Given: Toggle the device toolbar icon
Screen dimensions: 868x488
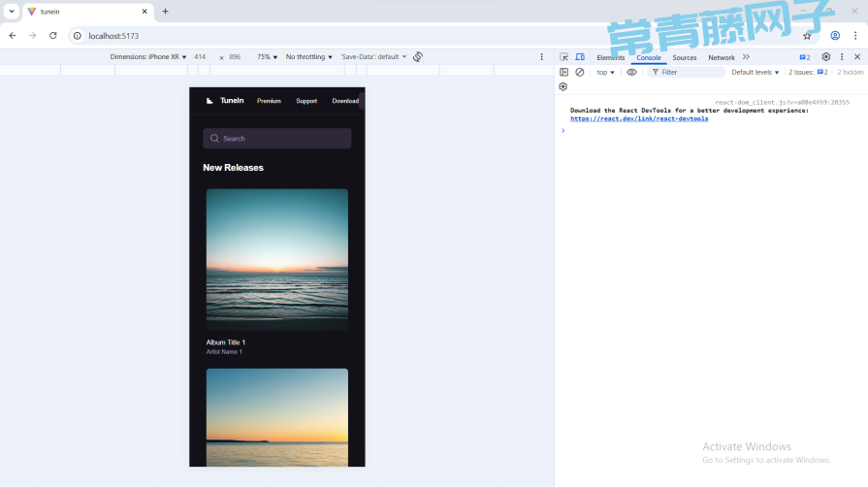Looking at the screenshot, I should point(579,57).
